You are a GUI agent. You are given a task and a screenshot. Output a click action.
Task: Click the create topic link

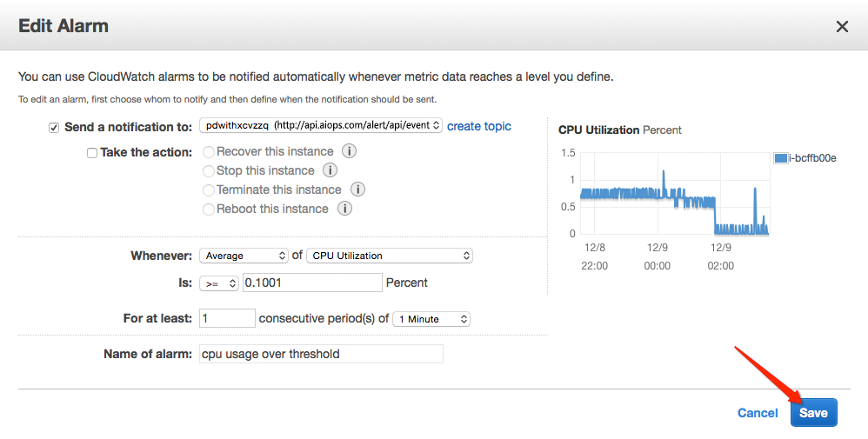pos(479,126)
